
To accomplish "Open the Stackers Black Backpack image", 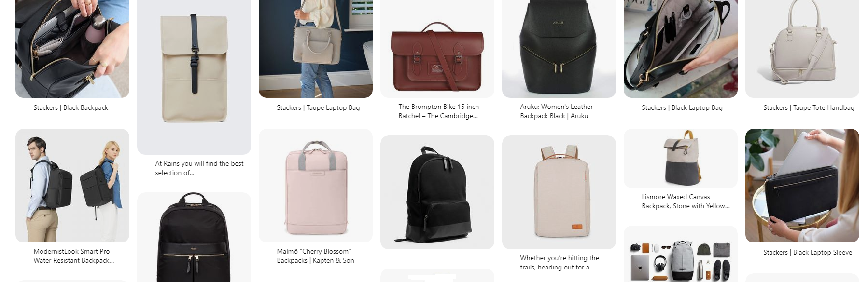I will pyautogui.click(x=72, y=49).
